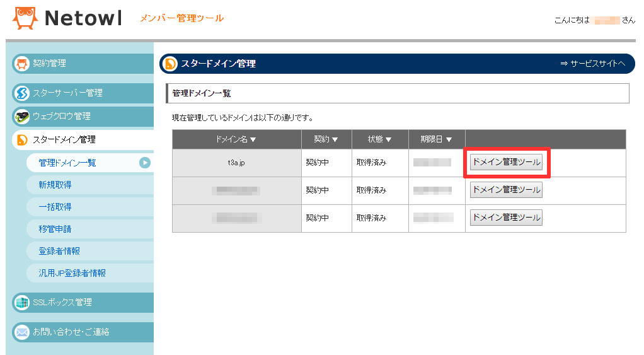Click the ウェブクロウ管理 crow icon
This screenshot has width=644, height=355.
22,117
